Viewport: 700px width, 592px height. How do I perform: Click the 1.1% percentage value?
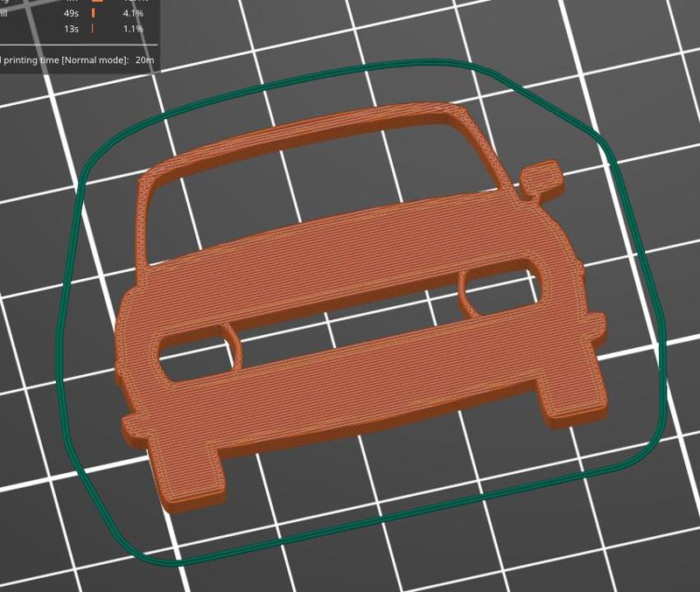tap(133, 27)
